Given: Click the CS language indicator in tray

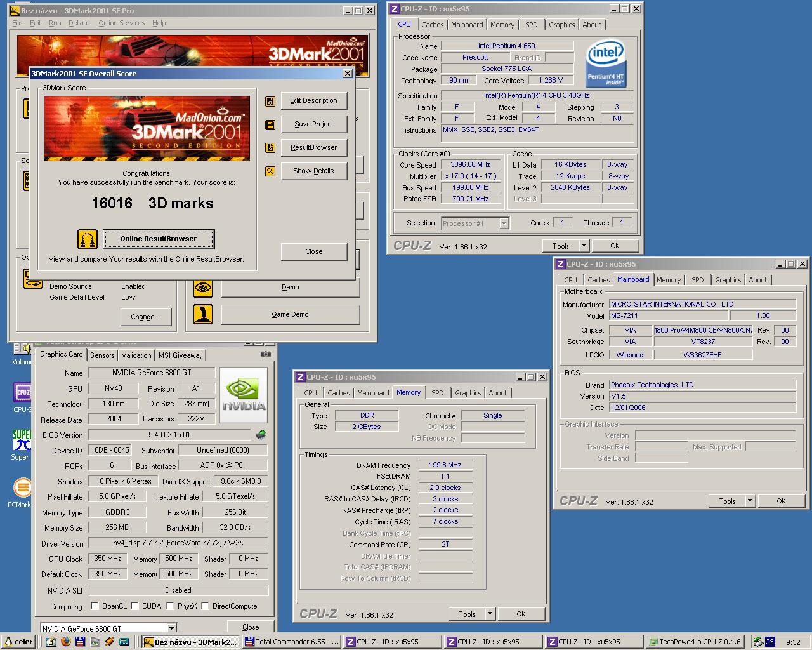Looking at the screenshot, I should tap(769, 642).
